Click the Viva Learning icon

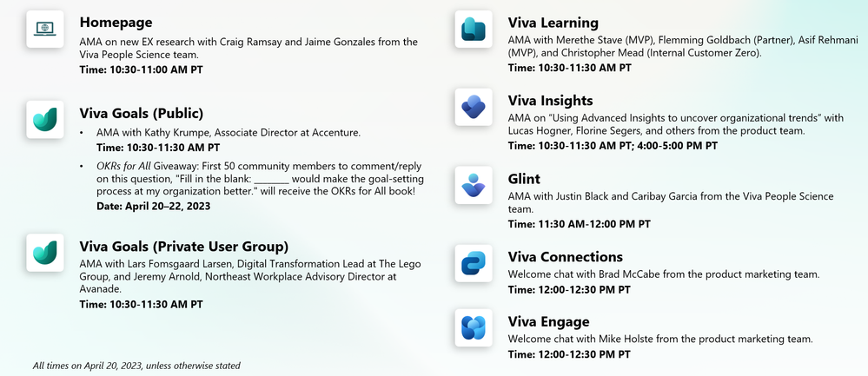474,29
